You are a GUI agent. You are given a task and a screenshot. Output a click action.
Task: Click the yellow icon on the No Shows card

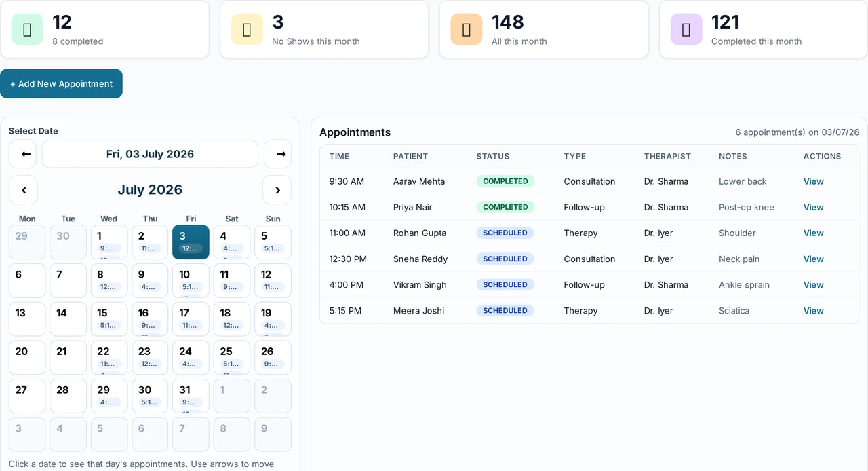[x=247, y=29]
